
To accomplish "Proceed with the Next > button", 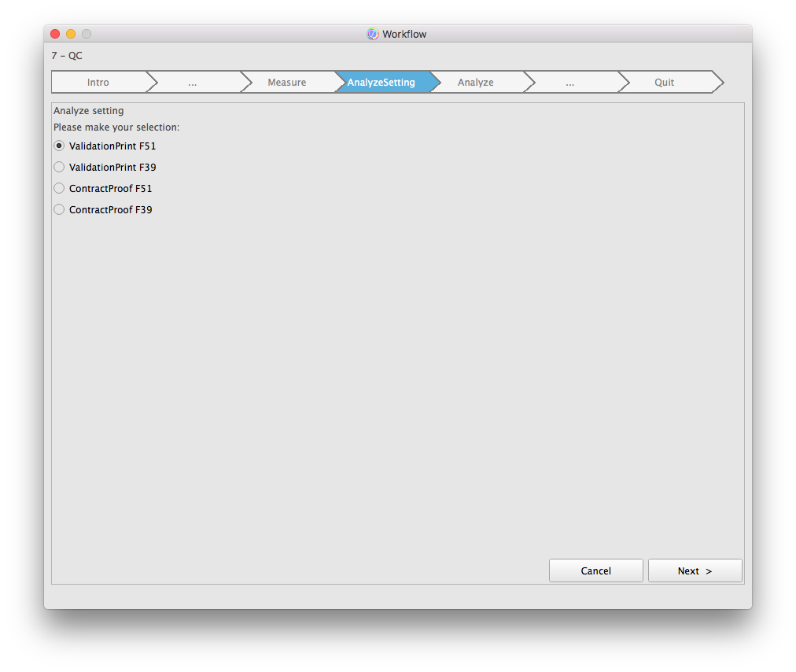I will 695,570.
